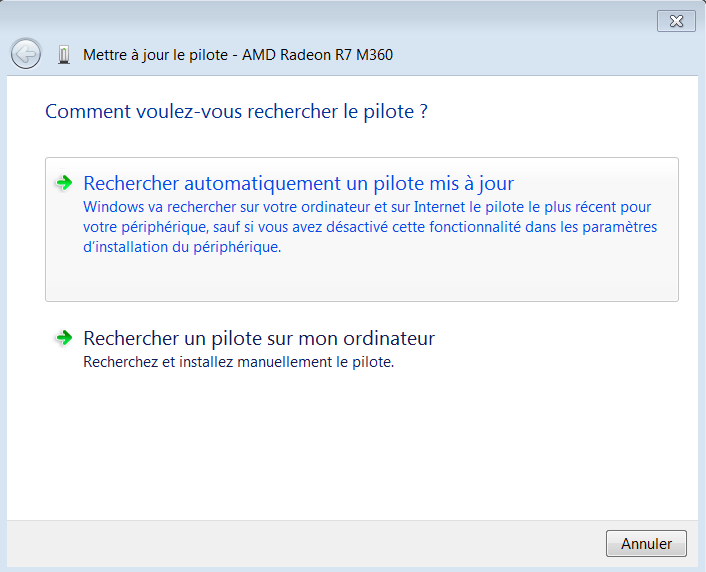The height and width of the screenshot is (572, 706).
Task: Click green arrow beside search on my computer
Action: 64,338
